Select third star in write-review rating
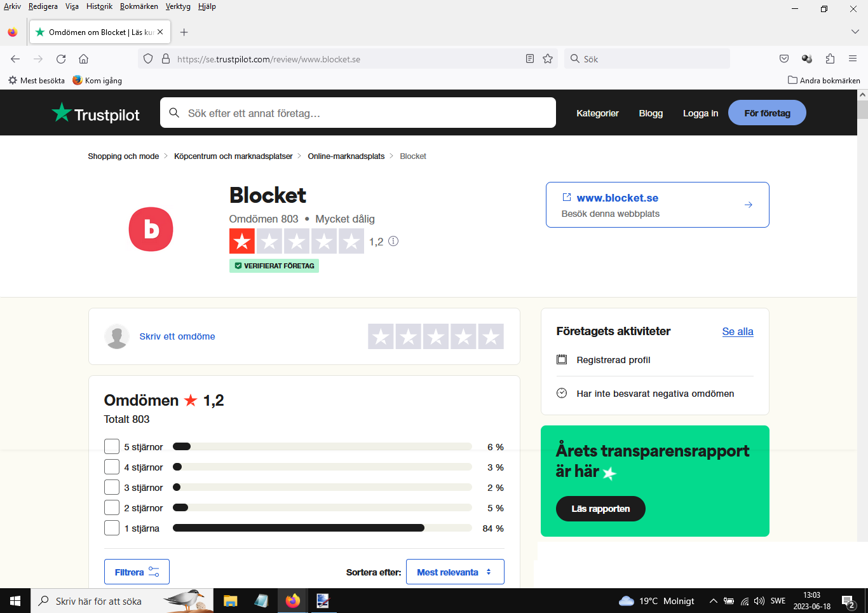This screenshot has height=613, width=868. tap(436, 336)
